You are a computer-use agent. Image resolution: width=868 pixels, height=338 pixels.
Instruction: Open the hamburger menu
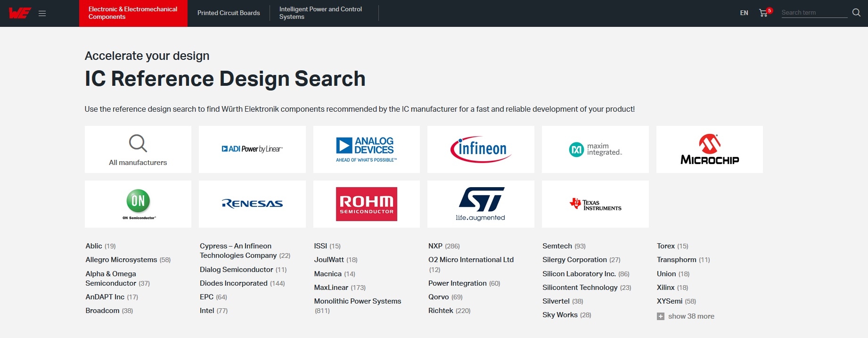click(x=42, y=13)
